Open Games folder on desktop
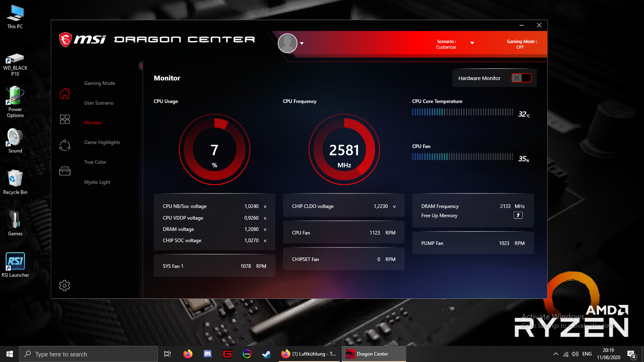The height and width of the screenshot is (362, 644). 15,223
